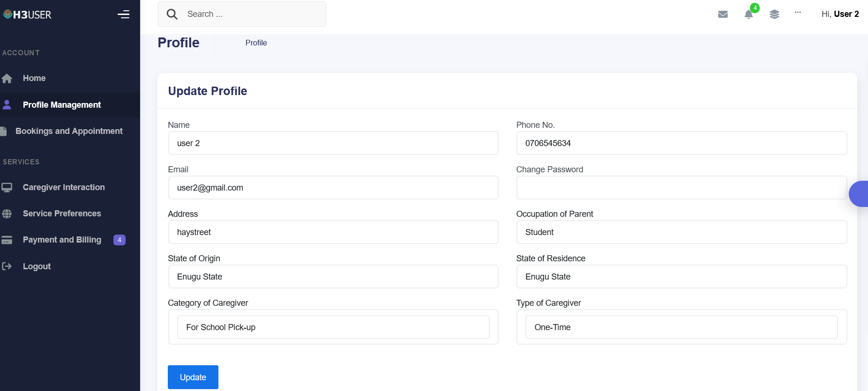Click into the Search text box
The image size is (868, 391).
tap(253, 14)
